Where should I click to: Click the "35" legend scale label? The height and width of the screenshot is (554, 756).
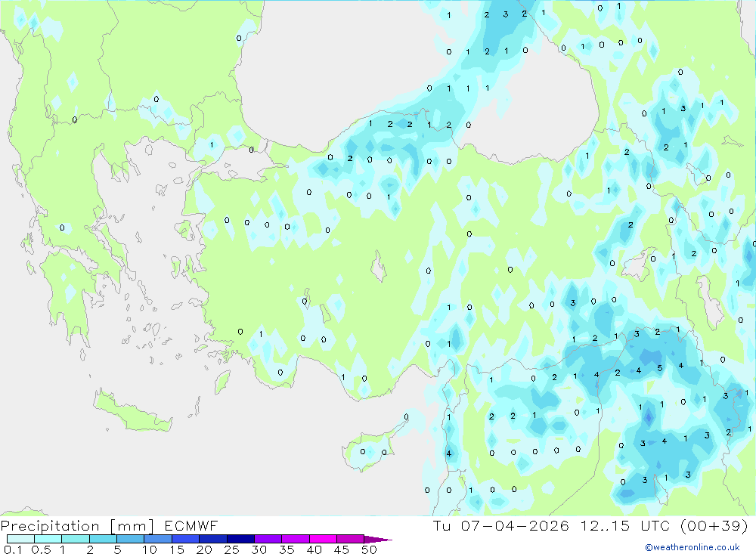tap(287, 549)
